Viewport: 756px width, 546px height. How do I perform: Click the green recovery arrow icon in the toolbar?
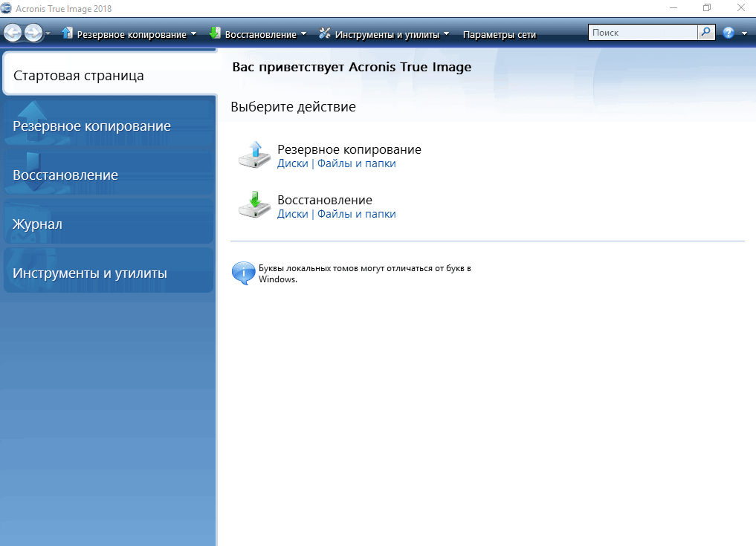pyautogui.click(x=215, y=33)
